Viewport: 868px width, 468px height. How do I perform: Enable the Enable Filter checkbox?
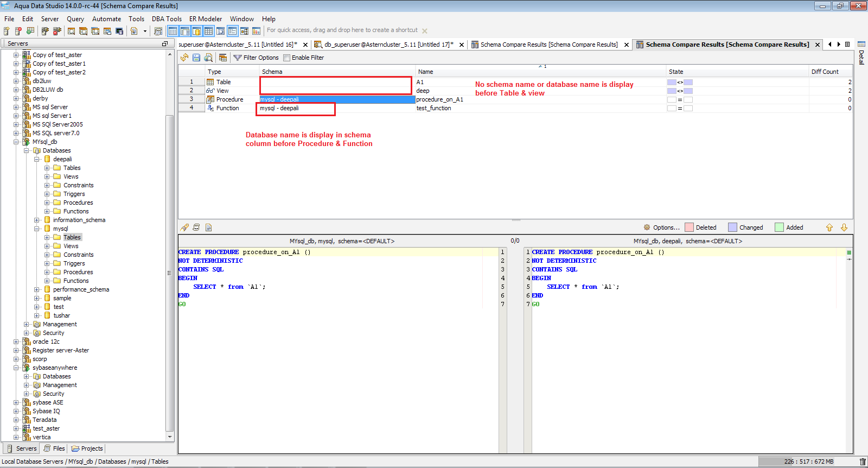287,58
